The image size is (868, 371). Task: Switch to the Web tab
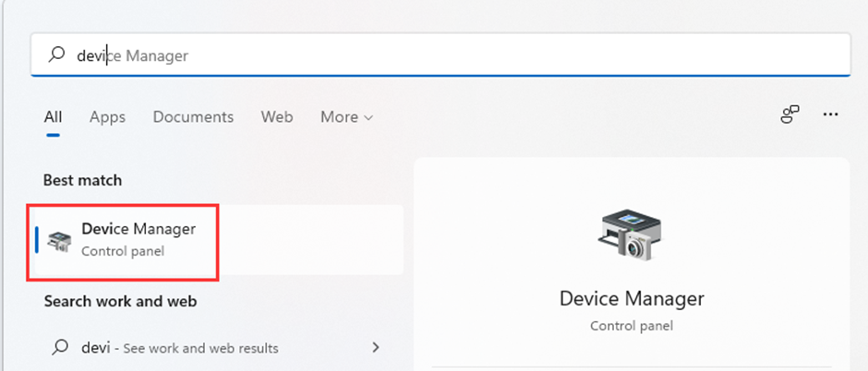pyautogui.click(x=277, y=117)
